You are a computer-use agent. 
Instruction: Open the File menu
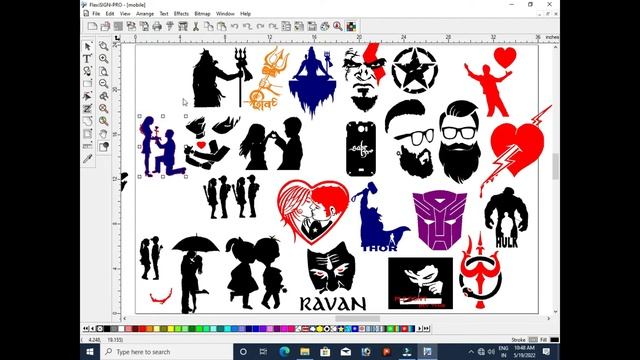tap(96, 13)
